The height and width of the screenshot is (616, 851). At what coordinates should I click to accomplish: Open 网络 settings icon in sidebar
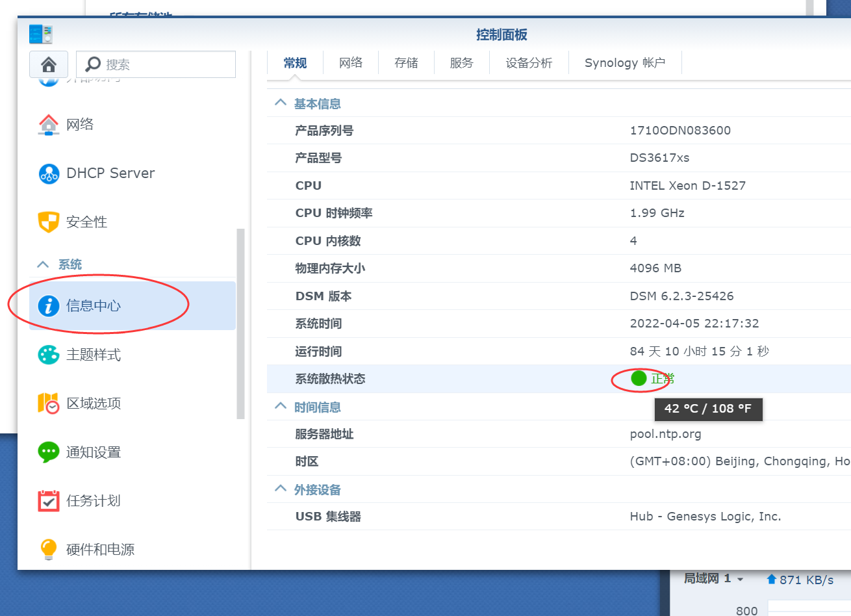click(x=49, y=124)
